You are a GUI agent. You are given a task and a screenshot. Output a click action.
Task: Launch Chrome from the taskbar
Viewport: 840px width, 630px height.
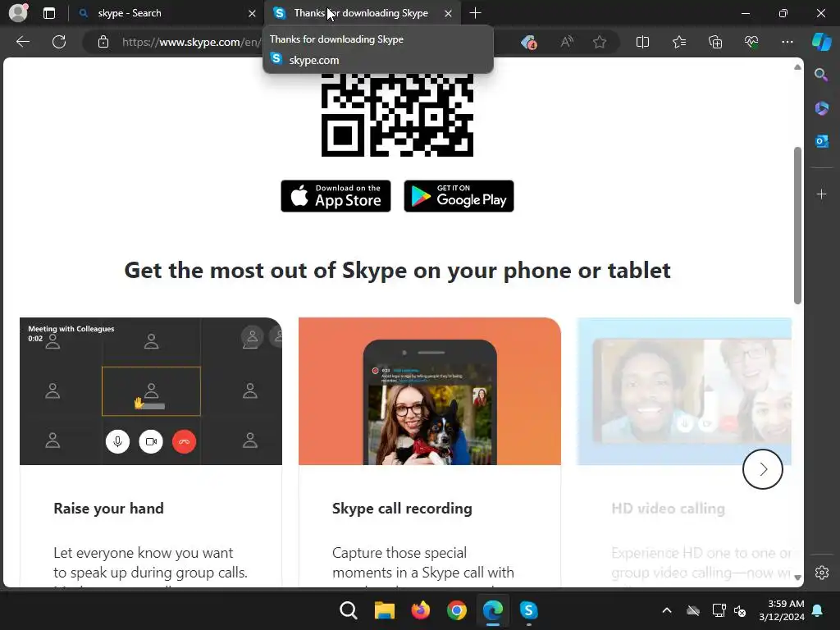tap(456, 610)
